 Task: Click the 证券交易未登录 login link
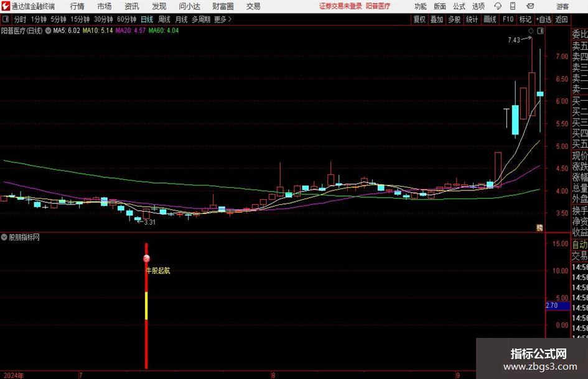tap(340, 6)
